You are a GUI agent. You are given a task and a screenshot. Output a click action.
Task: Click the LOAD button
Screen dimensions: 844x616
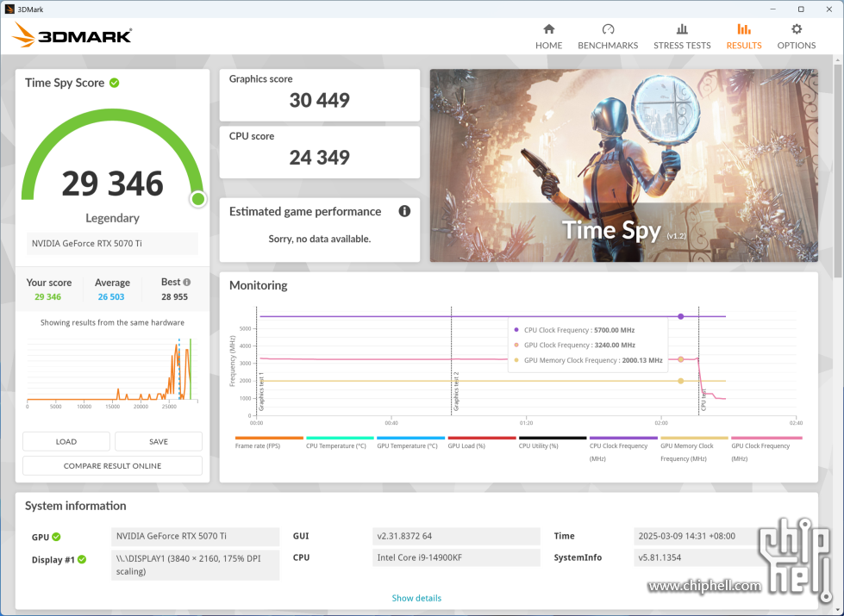66,442
